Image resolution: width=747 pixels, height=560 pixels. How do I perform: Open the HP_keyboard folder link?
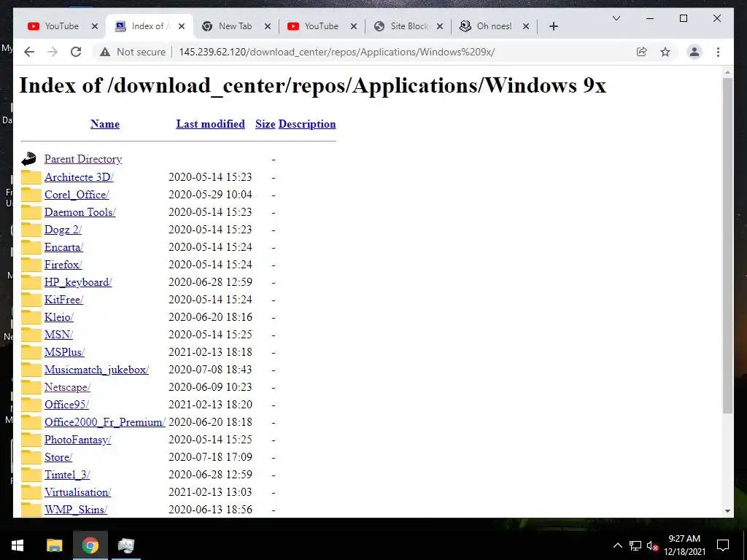point(78,282)
